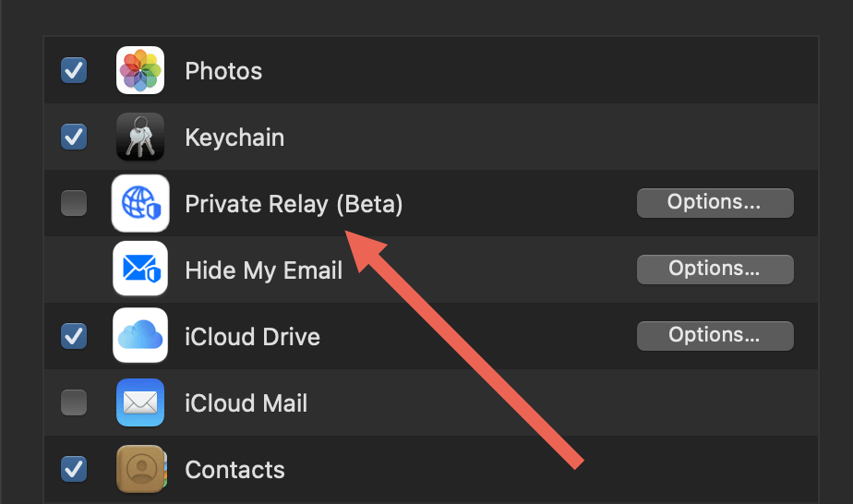Disable the Keychain checkbox

coord(74,137)
